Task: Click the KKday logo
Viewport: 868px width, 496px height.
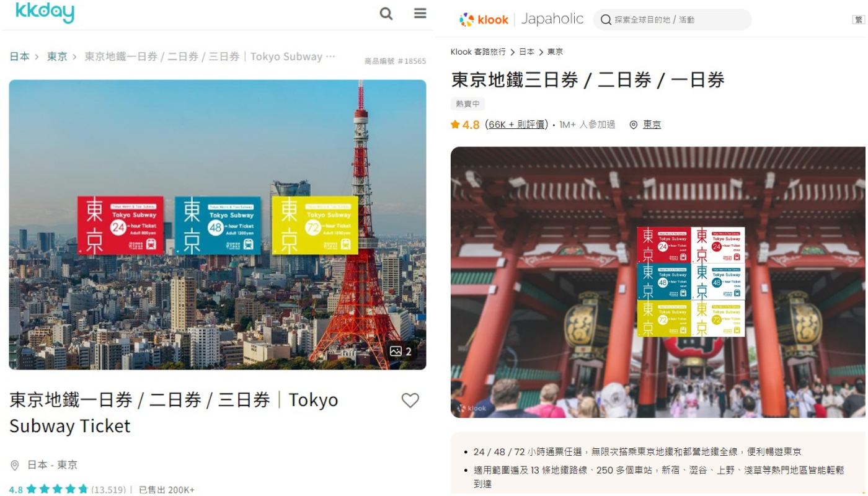Action: 45,11
